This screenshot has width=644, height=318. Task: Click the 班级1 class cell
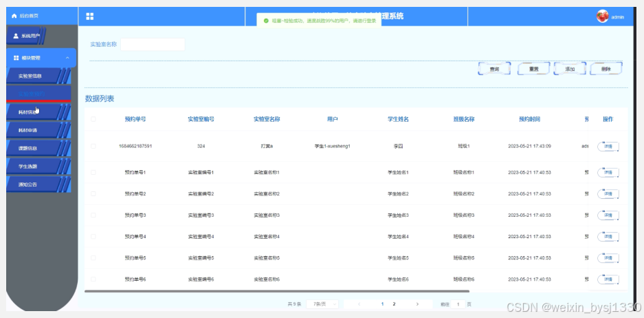(x=464, y=146)
